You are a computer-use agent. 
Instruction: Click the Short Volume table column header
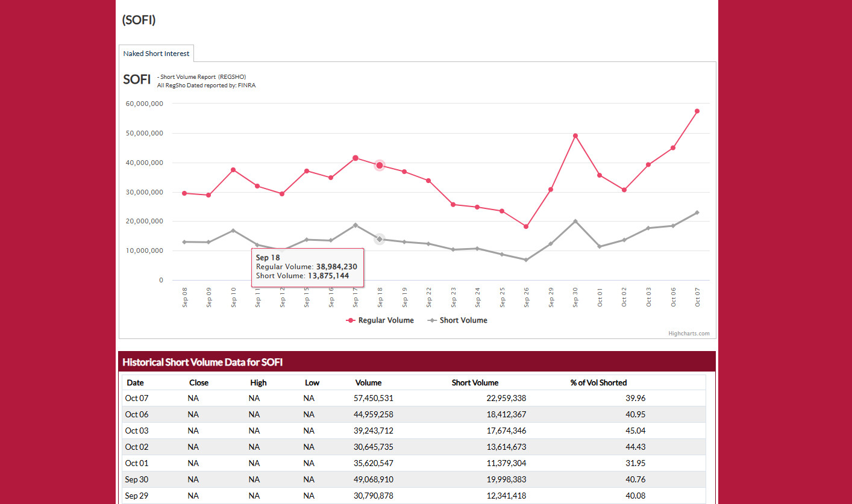[x=475, y=382]
